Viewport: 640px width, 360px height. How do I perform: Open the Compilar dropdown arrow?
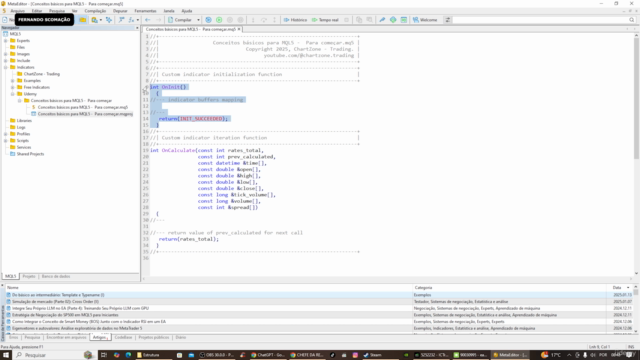198,20
